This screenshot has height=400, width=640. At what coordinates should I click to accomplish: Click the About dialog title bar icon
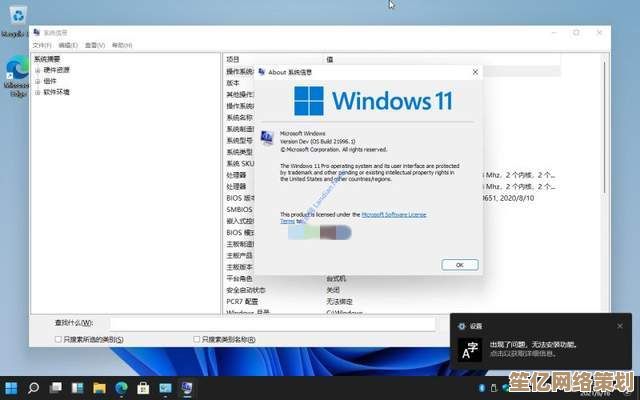(262, 72)
